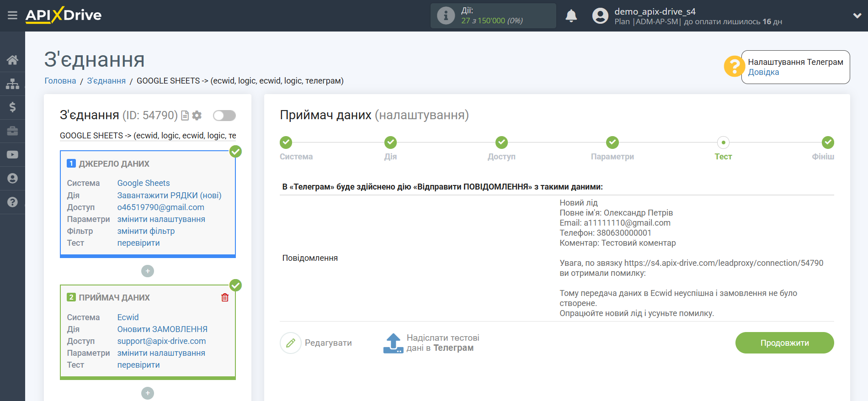
Task: Expand the account dropdown chevron
Action: (857, 16)
